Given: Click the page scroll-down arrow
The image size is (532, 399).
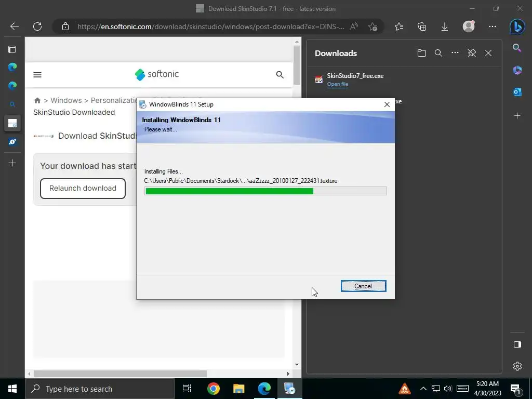Looking at the screenshot, I should 297,365.
